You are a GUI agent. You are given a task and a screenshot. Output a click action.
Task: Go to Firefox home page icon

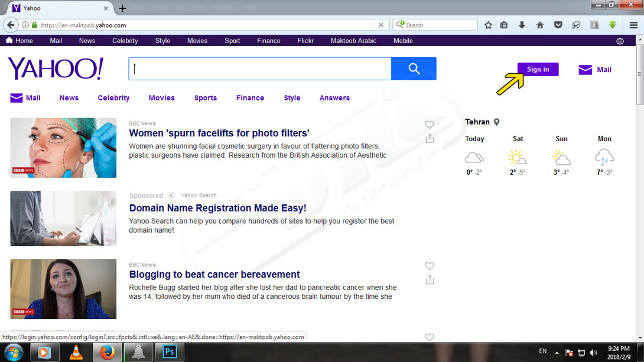tap(539, 25)
